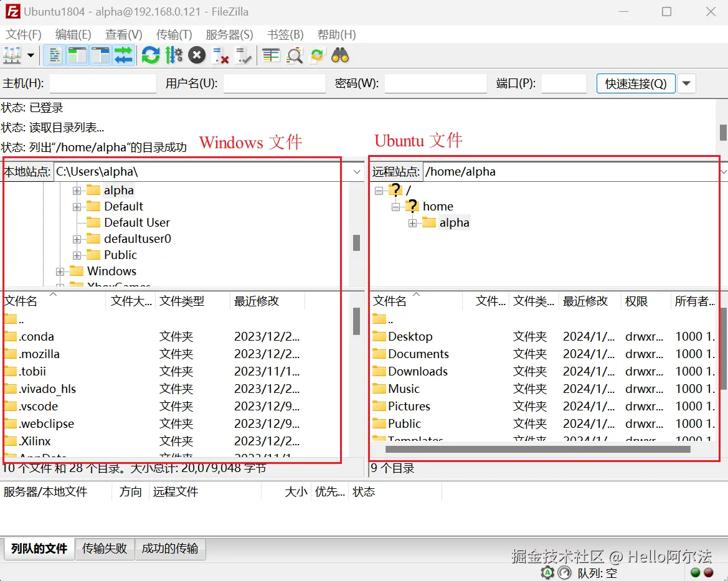Viewport: 728px width, 581px height.
Task: Open the 传输(T) menu
Action: [x=174, y=35]
